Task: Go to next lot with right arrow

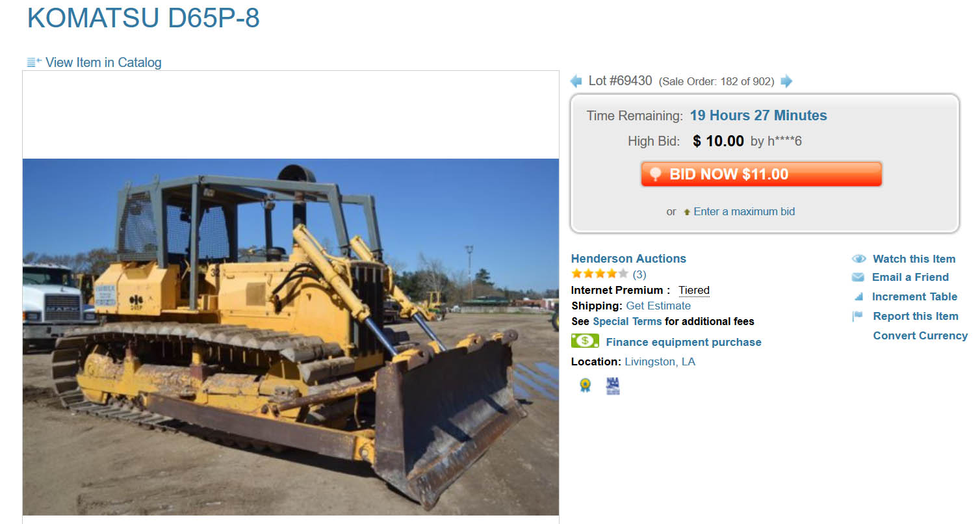Action: 786,81
